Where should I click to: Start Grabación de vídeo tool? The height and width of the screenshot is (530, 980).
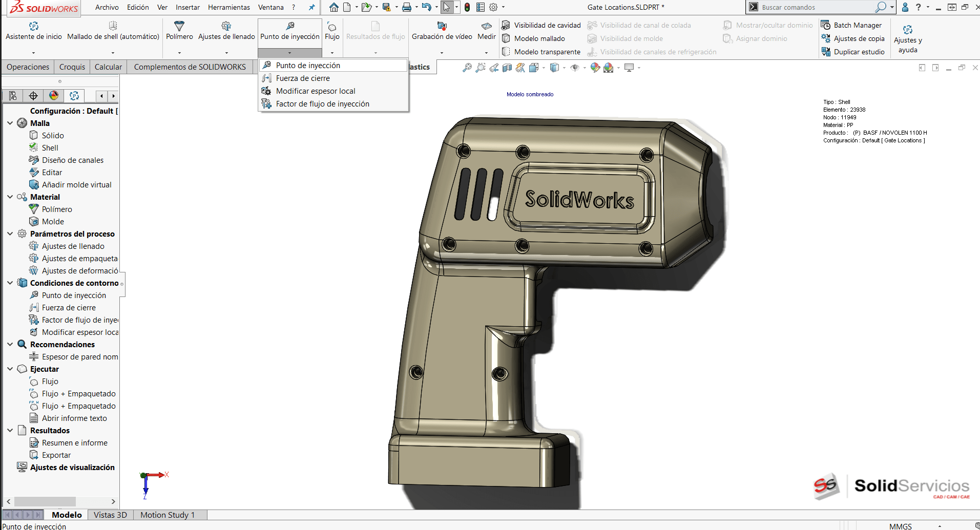click(x=442, y=31)
